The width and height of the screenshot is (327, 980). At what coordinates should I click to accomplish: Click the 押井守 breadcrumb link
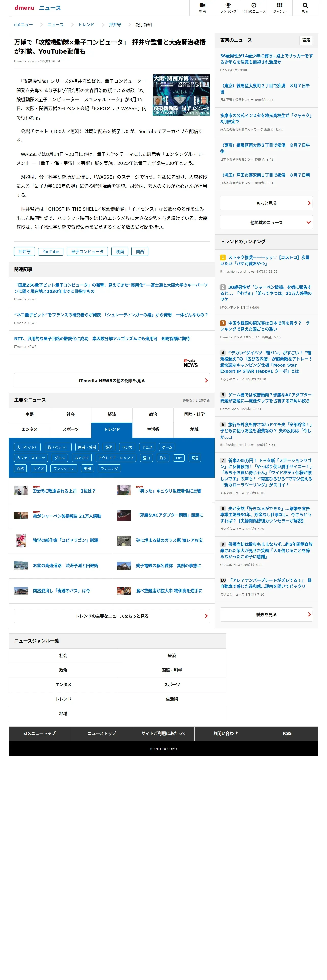tap(115, 25)
